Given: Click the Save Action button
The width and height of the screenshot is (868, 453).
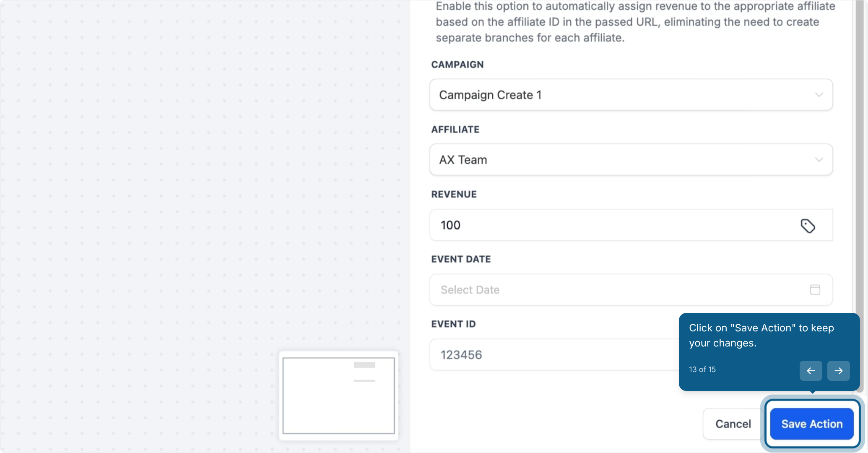Looking at the screenshot, I should [x=812, y=424].
